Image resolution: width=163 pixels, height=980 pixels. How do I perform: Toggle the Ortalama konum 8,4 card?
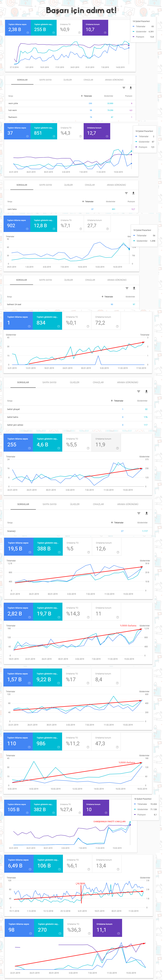pyautogui.click(x=106, y=678)
